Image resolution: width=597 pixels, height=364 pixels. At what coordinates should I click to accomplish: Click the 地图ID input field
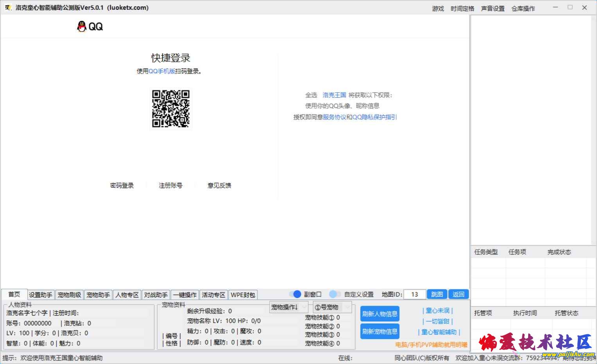[414, 294]
